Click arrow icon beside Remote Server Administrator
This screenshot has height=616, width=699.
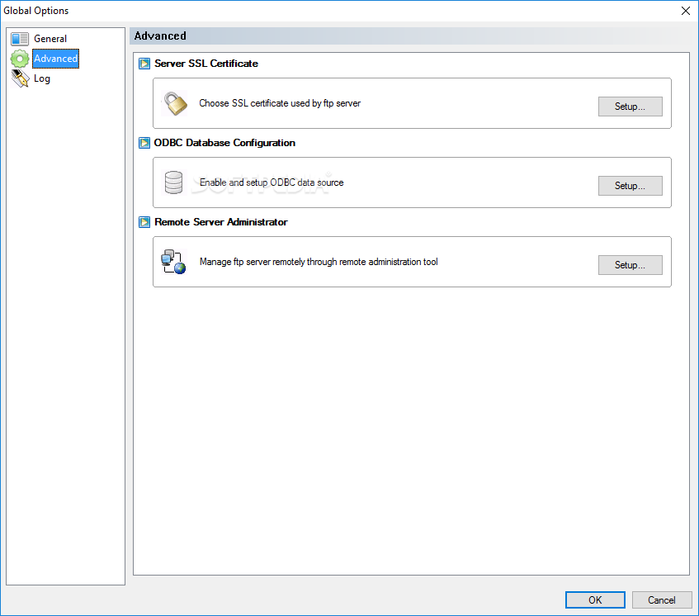(x=144, y=221)
